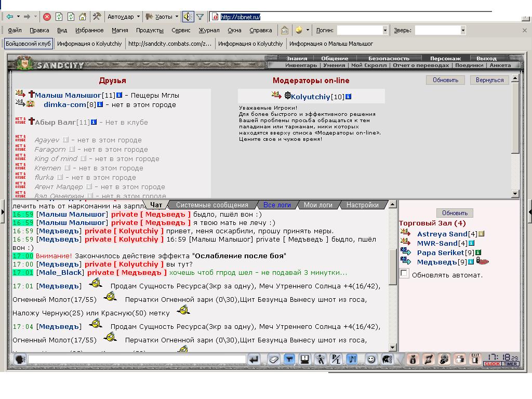Image resolution: width=532 pixels, height=399 pixels.
Task: Open info icon next to Малыш Малышог
Action: [x=119, y=96]
